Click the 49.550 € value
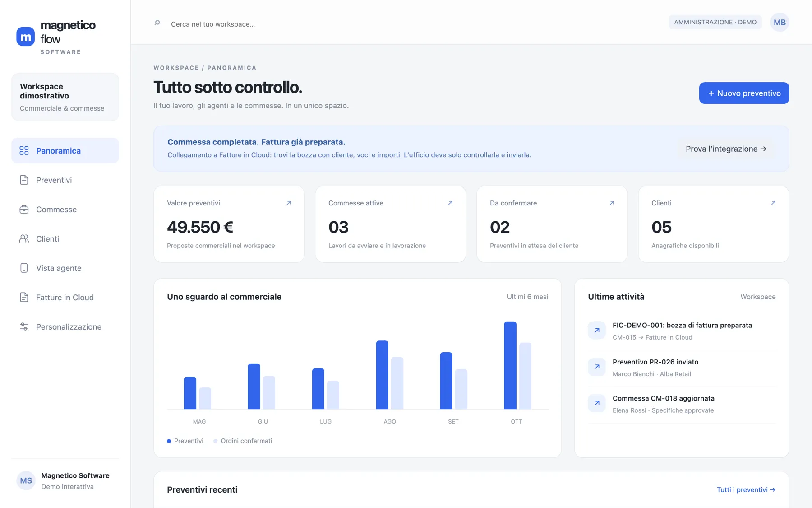 200,227
